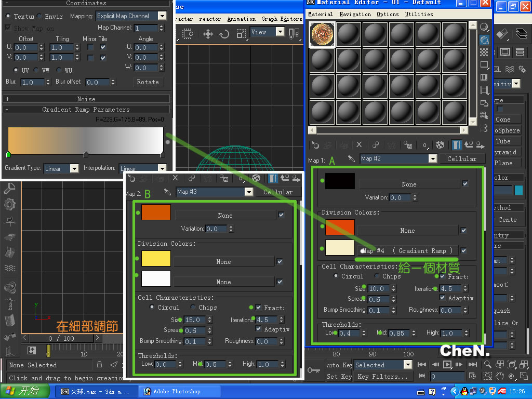The width and height of the screenshot is (532, 399).
Task: Open the Map #3 name dropdown
Action: tap(248, 192)
